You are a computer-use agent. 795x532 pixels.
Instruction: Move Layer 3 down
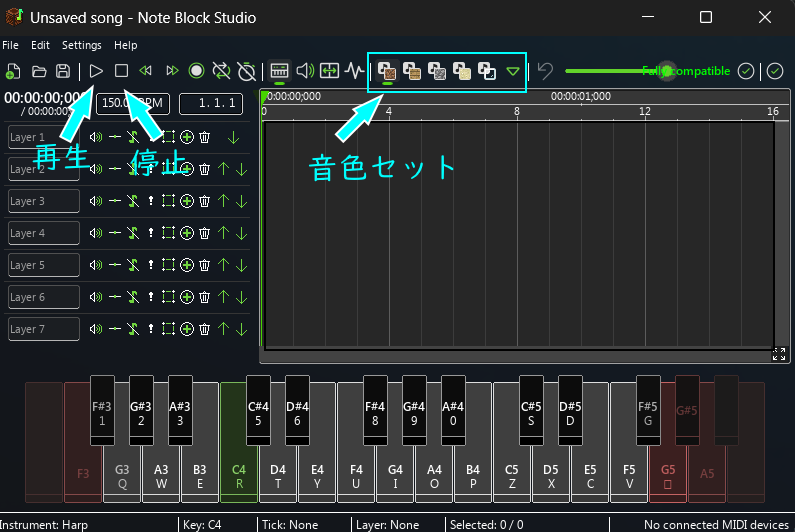(x=242, y=201)
